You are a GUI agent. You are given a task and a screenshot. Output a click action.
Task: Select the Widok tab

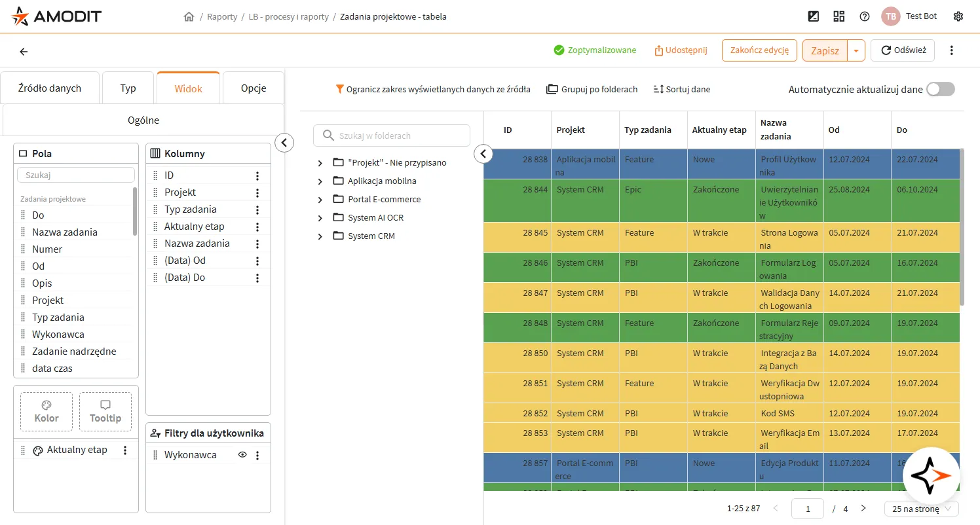pyautogui.click(x=189, y=88)
